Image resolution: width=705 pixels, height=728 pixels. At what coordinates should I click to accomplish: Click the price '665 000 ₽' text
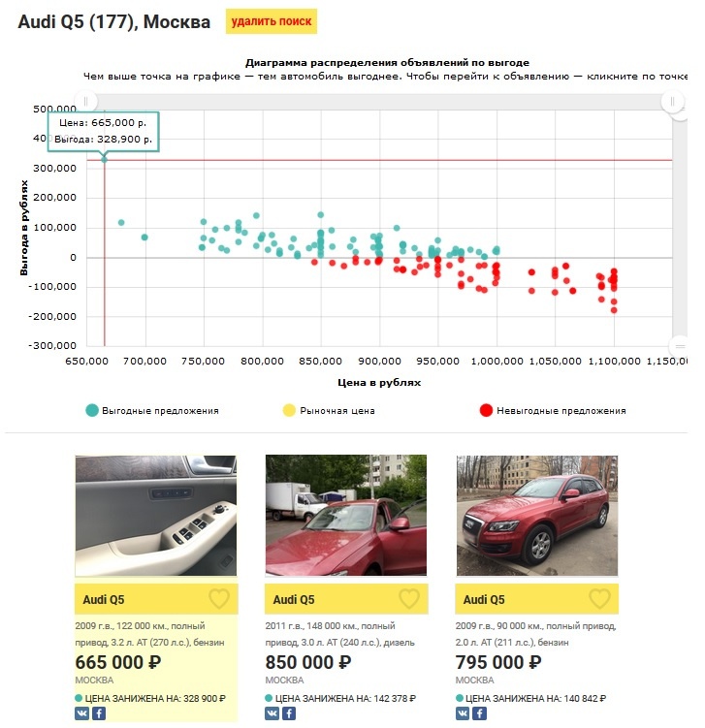pos(118,662)
